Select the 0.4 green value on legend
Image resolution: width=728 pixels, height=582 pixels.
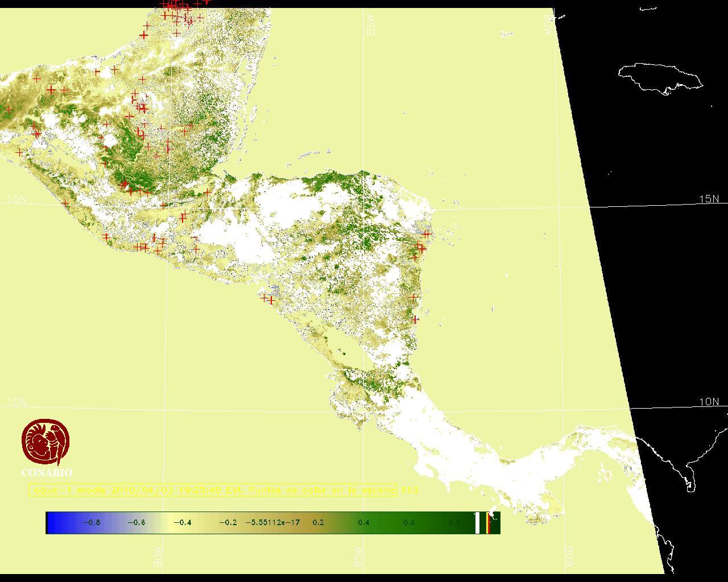point(363,523)
